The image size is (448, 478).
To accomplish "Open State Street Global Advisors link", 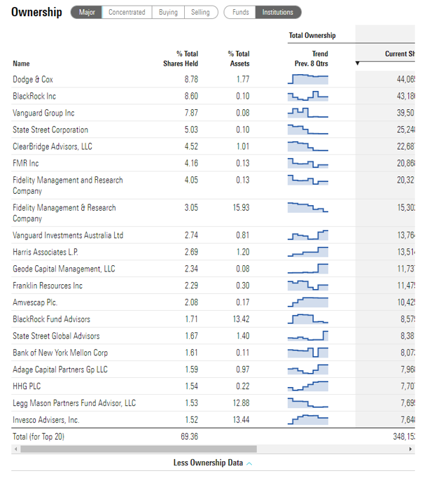I will coord(56,336).
